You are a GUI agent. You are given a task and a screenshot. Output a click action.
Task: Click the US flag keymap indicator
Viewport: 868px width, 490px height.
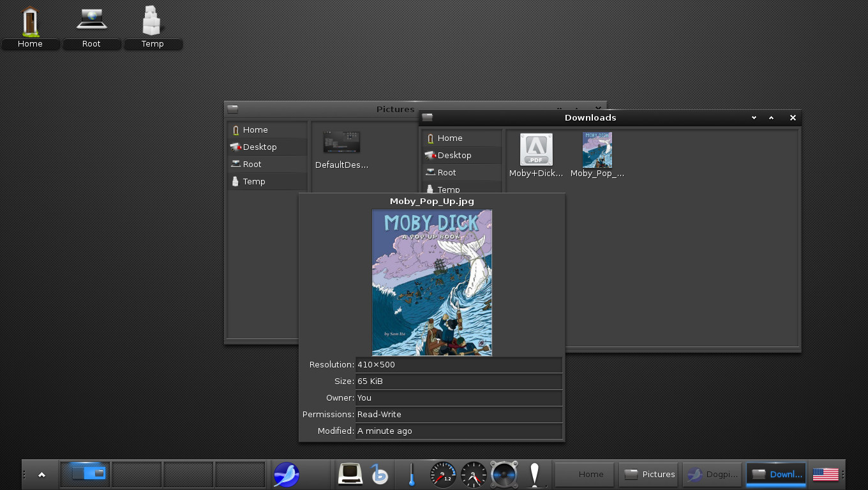(x=826, y=474)
